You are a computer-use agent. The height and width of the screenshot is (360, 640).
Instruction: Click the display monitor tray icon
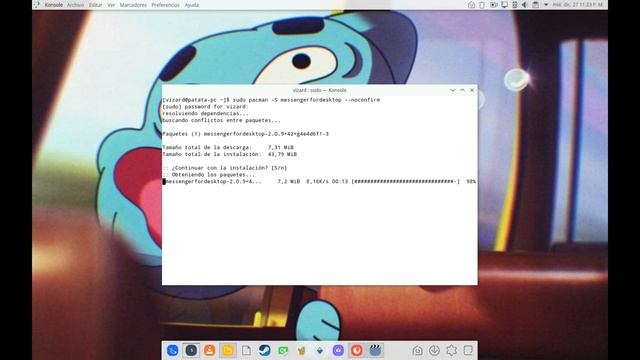(x=504, y=5)
